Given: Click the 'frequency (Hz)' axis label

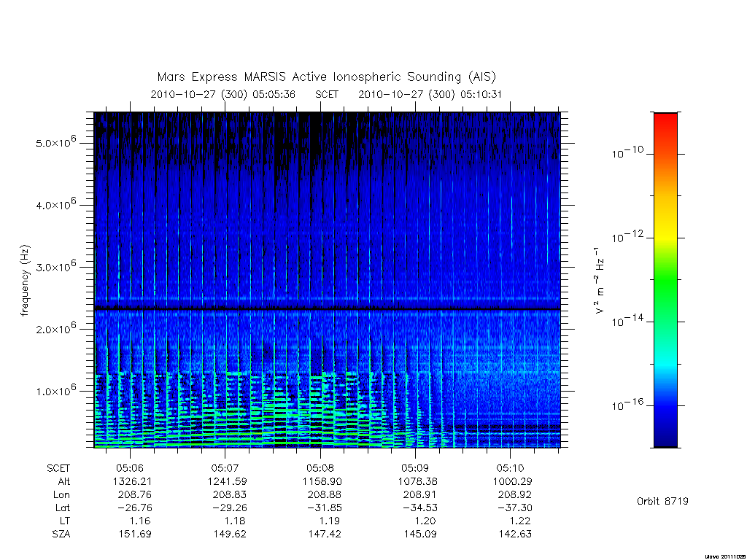Looking at the screenshot, I should [25, 281].
